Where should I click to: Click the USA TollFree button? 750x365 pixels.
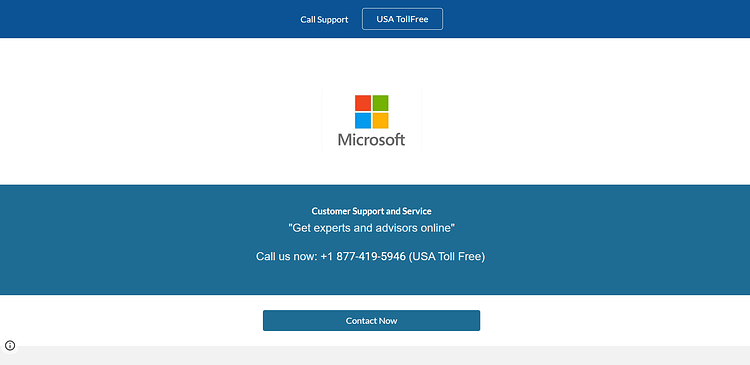click(x=402, y=19)
